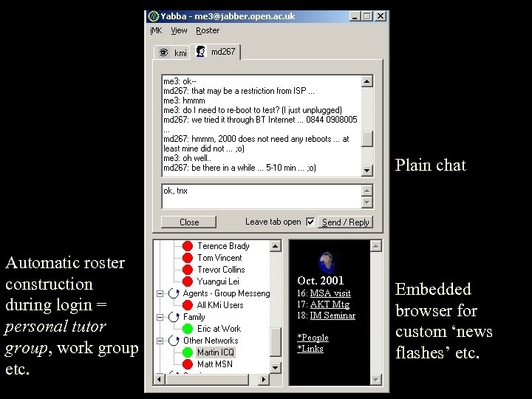Click green status dot beside Eric at Work
The height and width of the screenshot is (399, 532).
point(187,328)
